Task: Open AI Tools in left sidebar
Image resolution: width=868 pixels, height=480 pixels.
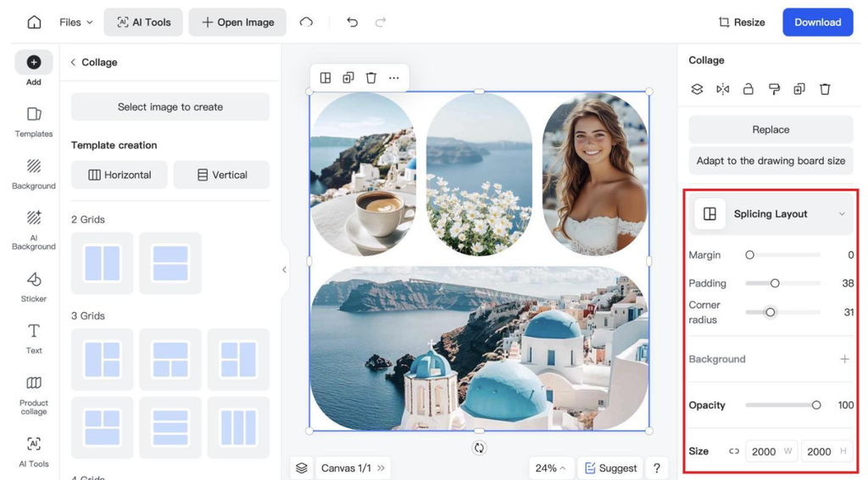Action: 34,452
